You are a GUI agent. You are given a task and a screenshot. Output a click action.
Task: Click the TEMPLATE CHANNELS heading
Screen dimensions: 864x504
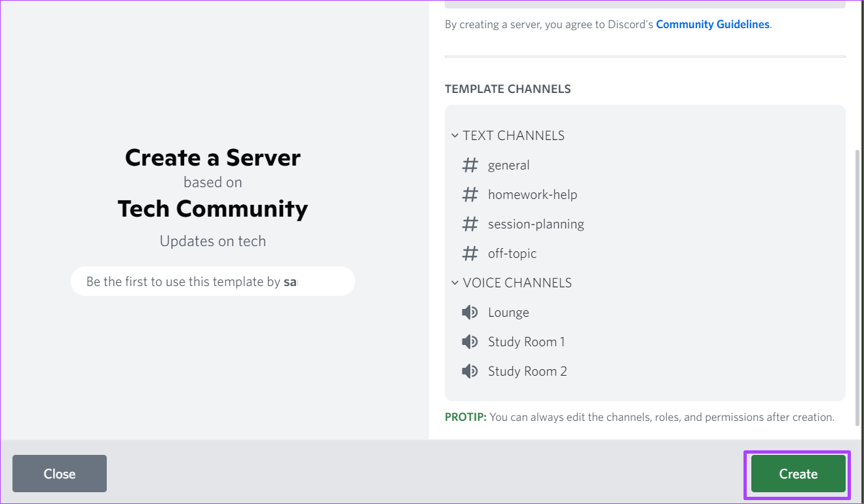[508, 88]
